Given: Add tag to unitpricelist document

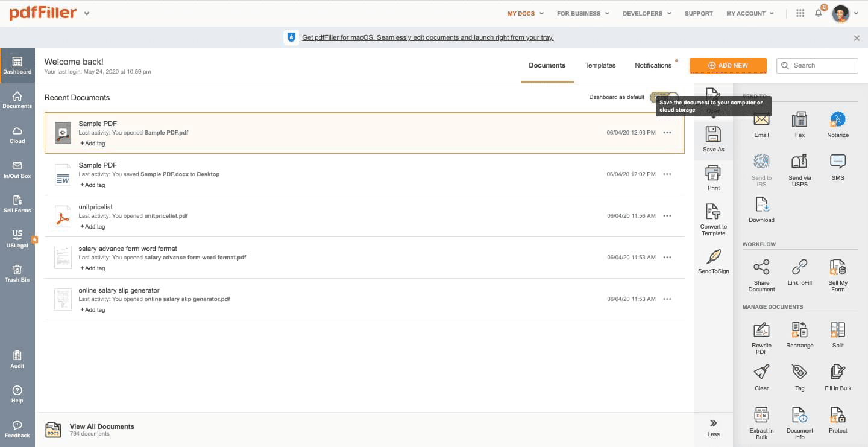Looking at the screenshot, I should point(93,227).
